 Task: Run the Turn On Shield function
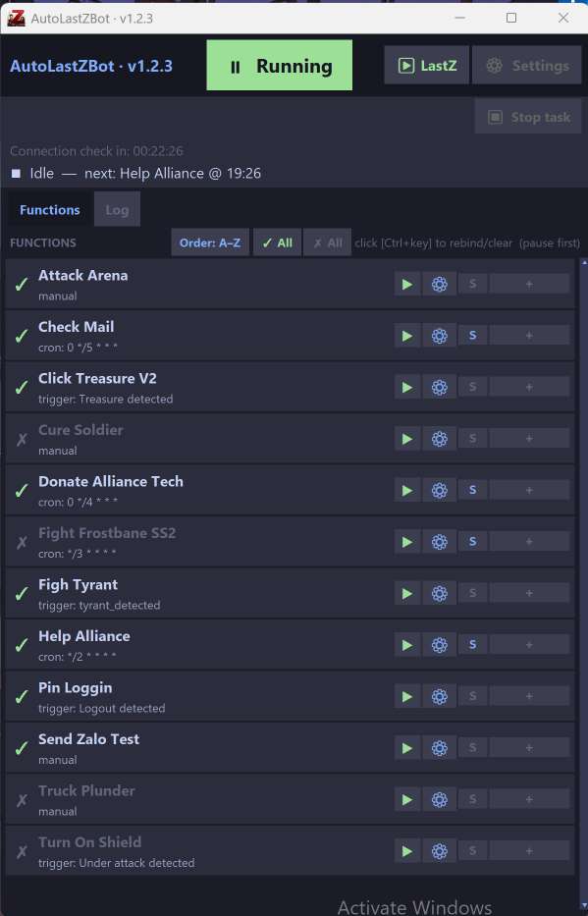tap(407, 851)
